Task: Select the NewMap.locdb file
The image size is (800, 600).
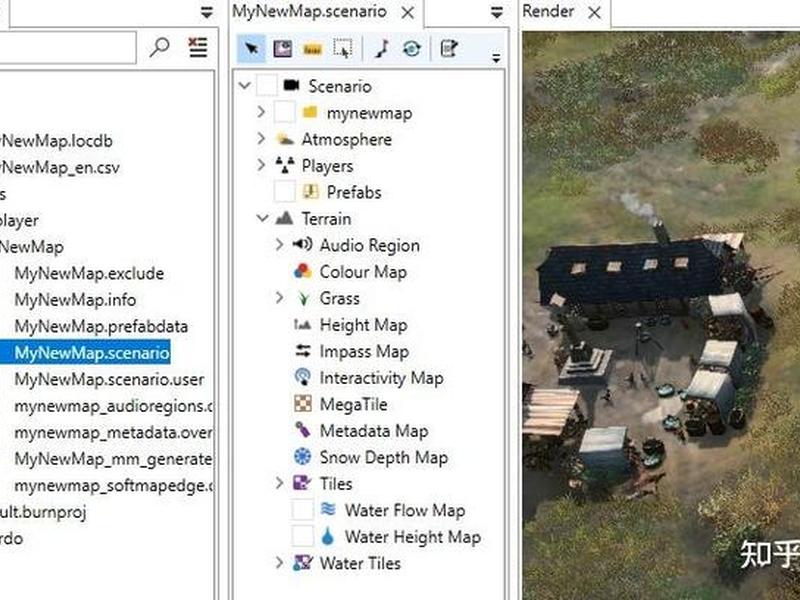Action: 56,141
